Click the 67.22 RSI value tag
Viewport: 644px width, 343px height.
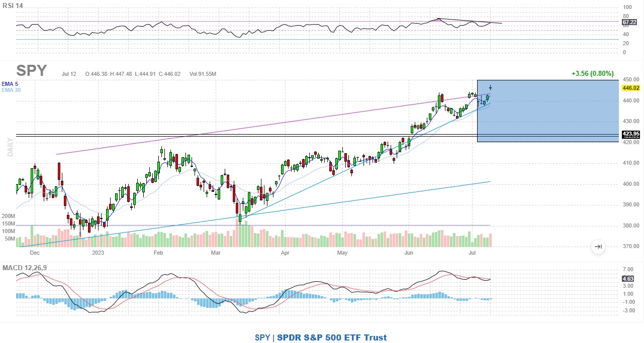(629, 23)
